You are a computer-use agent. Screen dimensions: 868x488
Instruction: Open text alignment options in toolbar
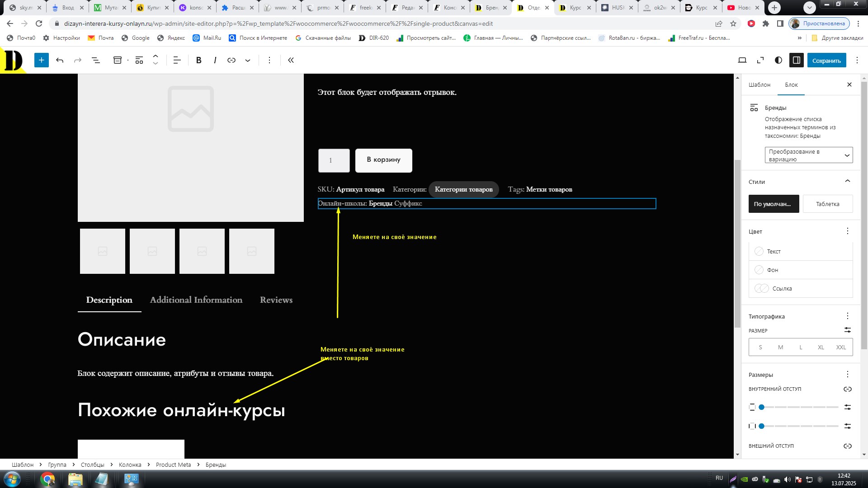click(x=177, y=60)
